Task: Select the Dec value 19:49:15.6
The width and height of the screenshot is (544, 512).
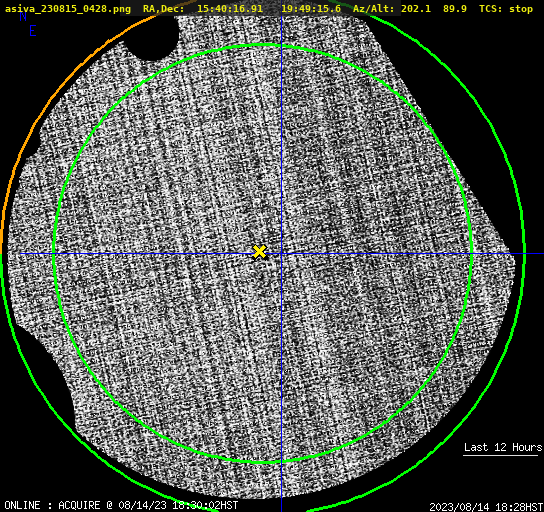Action: click(311, 9)
